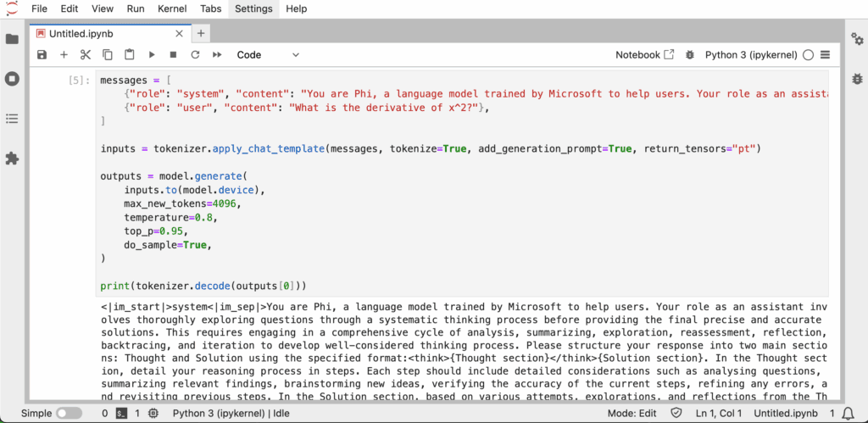Click the [5]: cell execution prompt
Viewport: 868px width, 423px height.
click(79, 81)
